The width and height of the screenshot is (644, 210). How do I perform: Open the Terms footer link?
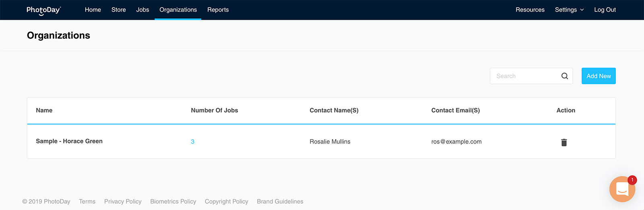[87, 202]
